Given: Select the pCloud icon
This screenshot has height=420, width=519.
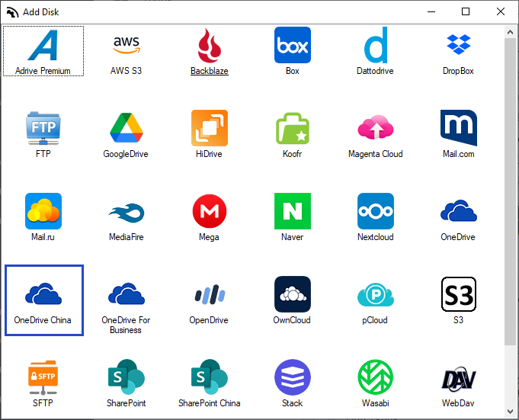Looking at the screenshot, I should (x=376, y=294).
